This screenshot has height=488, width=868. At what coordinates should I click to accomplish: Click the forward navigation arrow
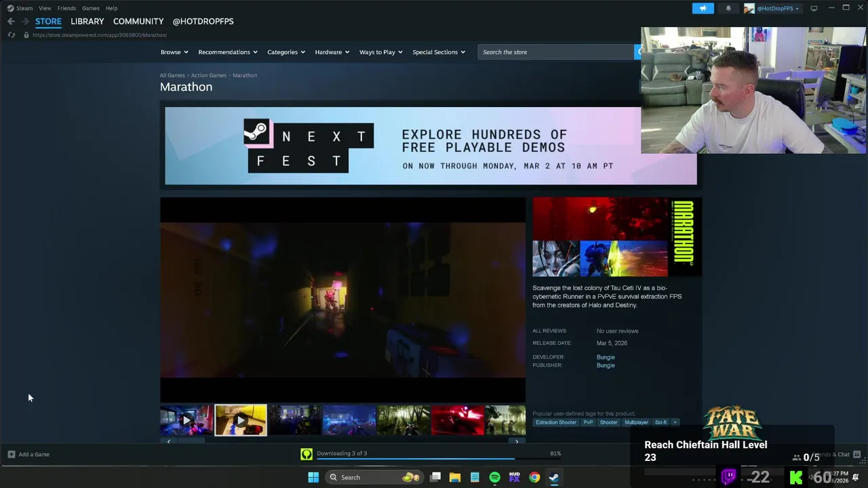pos(25,22)
